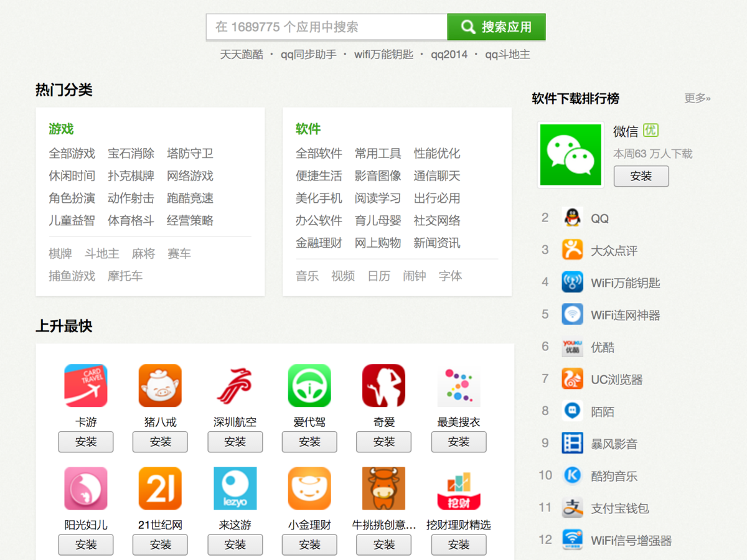This screenshot has width=747, height=560.
Task: Click the 捕鱼游戏 tag link
Action: 72,276
